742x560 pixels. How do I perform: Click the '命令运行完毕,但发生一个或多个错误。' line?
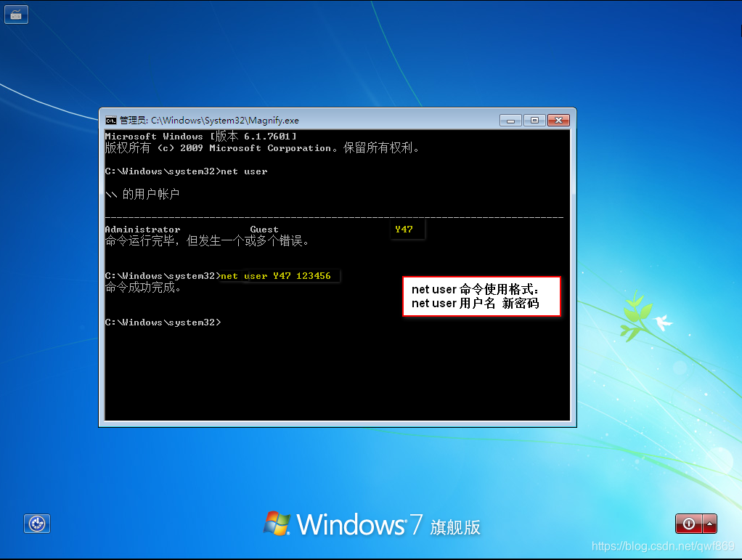[x=207, y=241]
